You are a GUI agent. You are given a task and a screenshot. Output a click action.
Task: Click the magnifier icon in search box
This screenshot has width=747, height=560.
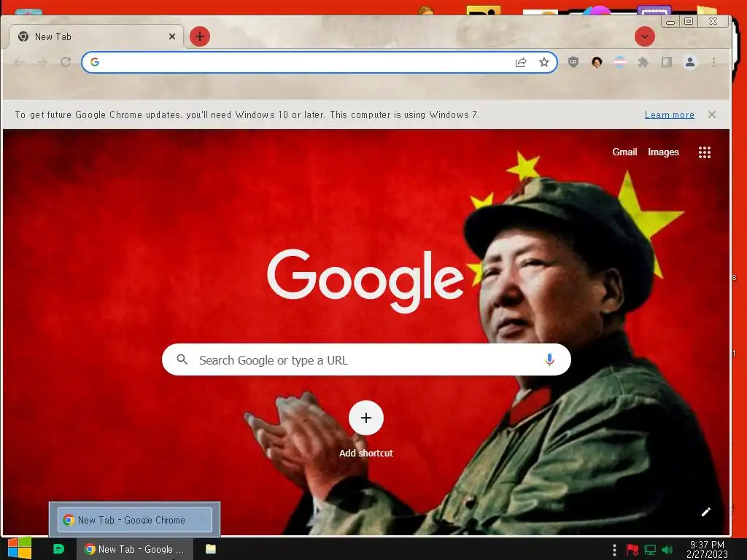point(182,359)
